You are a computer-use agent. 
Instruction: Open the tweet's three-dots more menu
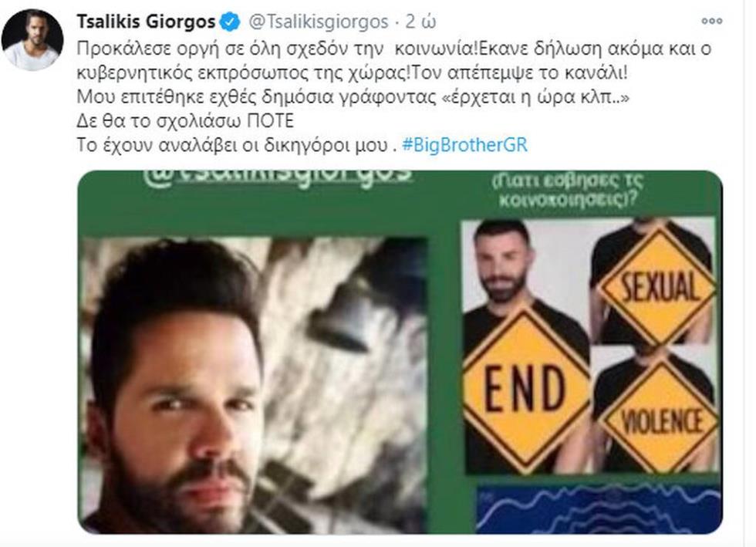(711, 21)
